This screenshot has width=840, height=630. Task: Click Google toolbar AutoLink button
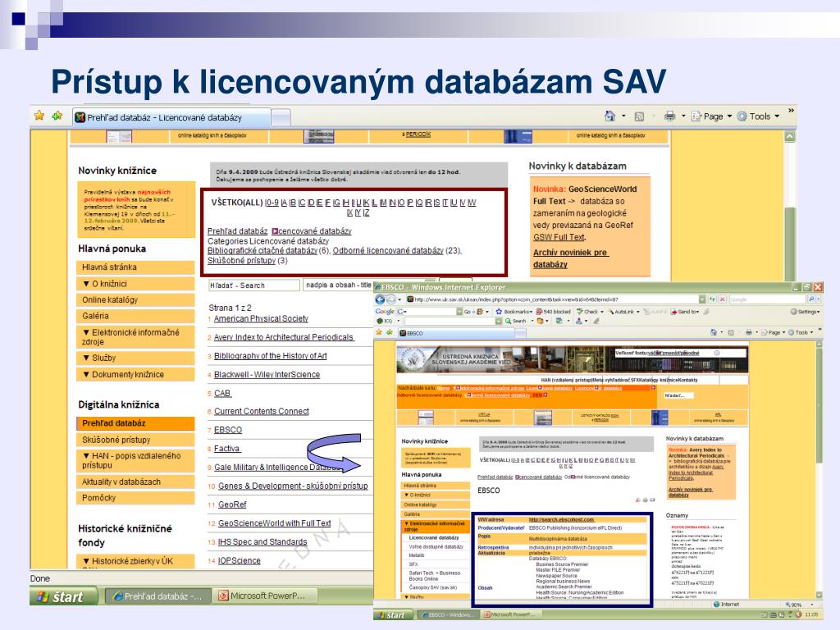(x=623, y=311)
